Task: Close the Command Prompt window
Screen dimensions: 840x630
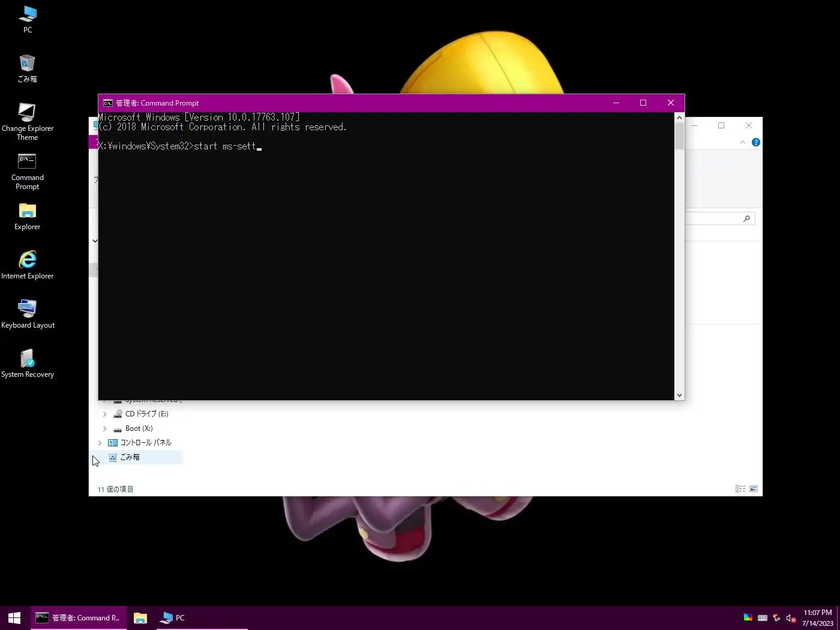Action: (x=671, y=103)
